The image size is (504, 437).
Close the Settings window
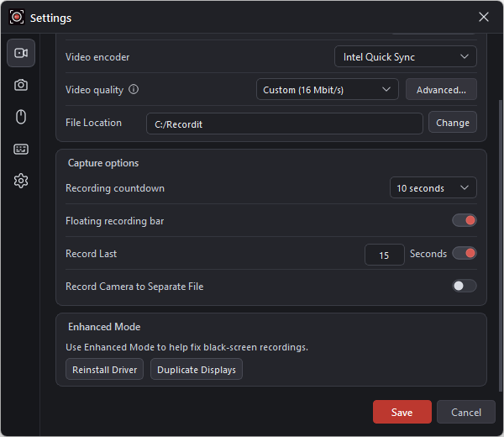(x=484, y=17)
